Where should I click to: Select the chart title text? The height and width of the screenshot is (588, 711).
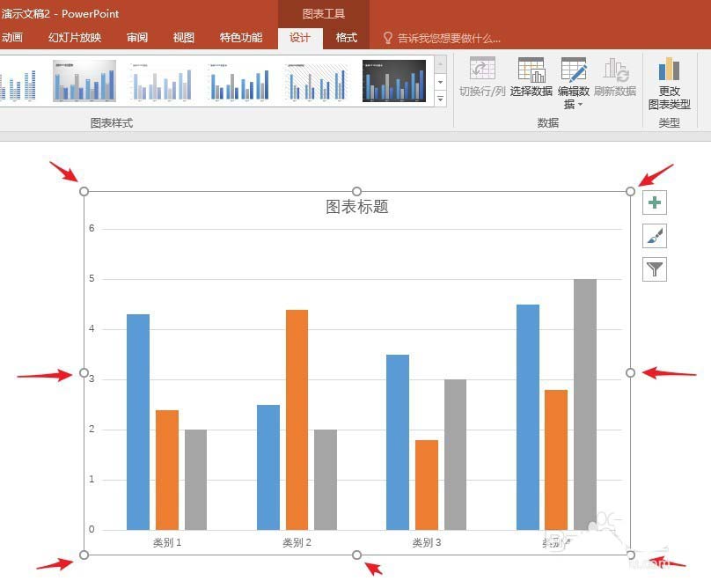pyautogui.click(x=357, y=207)
